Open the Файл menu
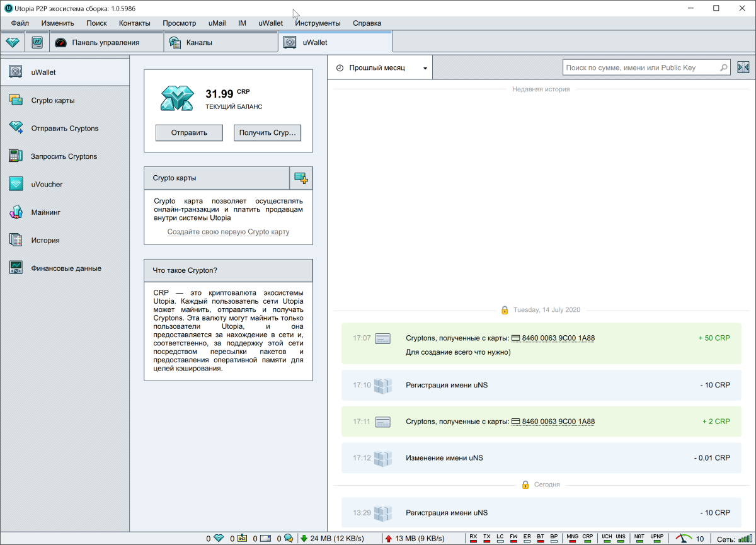The height and width of the screenshot is (545, 756). (x=20, y=23)
